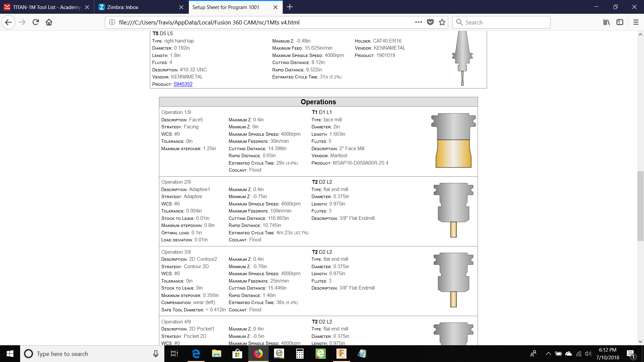Switch to the Zimbra Inbox tab

click(134, 7)
